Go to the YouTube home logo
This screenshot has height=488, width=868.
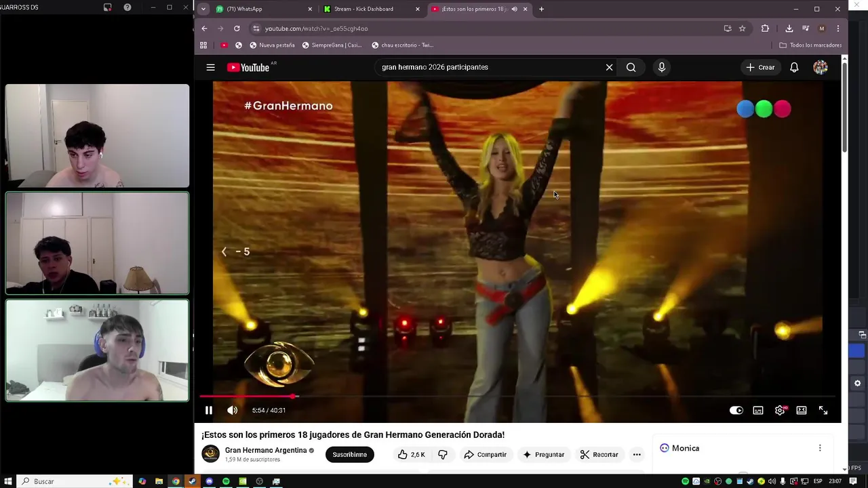(x=248, y=67)
